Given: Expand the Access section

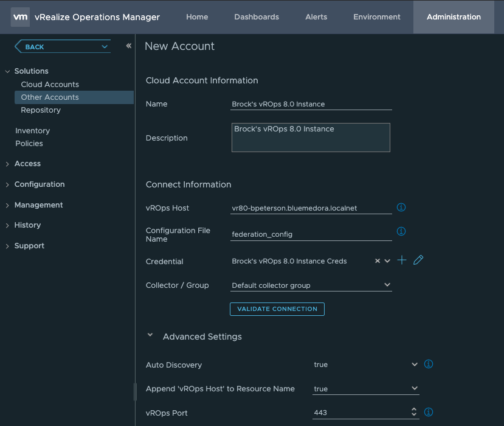Looking at the screenshot, I should pos(7,164).
